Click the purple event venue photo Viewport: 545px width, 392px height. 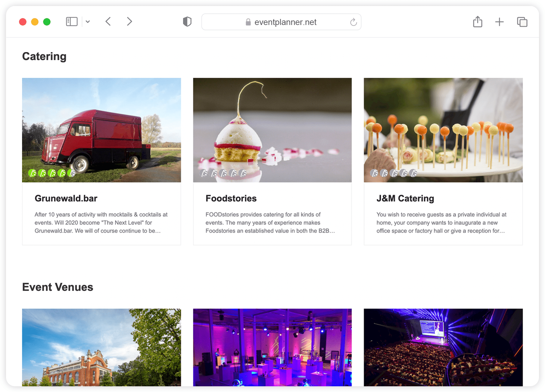pos(272,346)
